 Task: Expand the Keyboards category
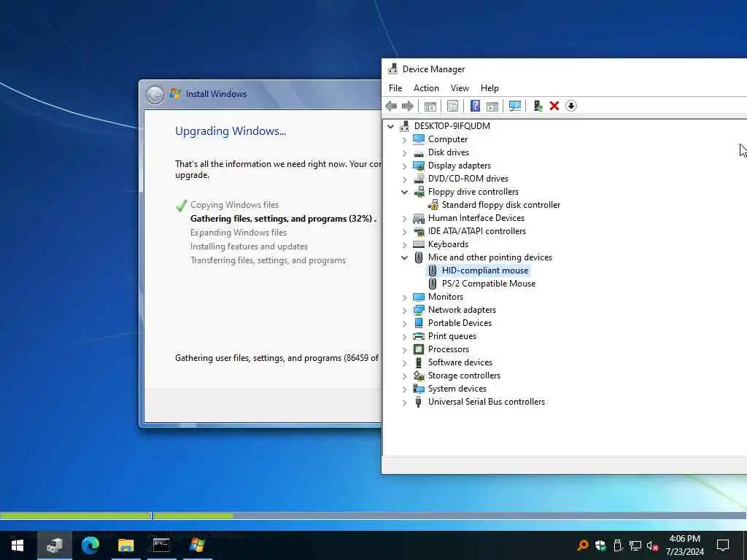click(404, 245)
